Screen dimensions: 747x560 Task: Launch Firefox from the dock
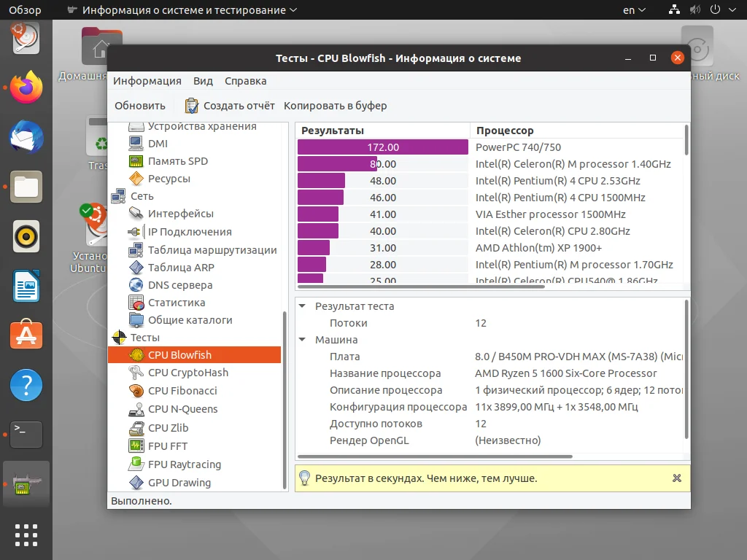pyautogui.click(x=26, y=87)
